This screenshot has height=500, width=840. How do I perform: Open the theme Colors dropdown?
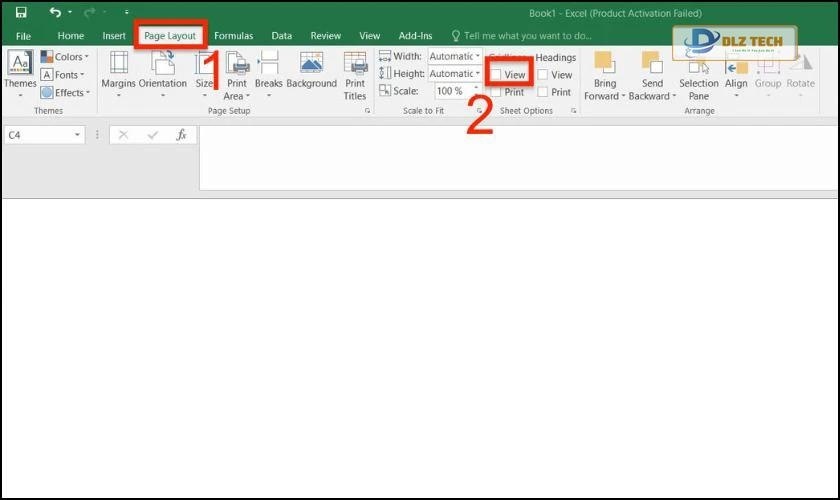click(x=65, y=57)
